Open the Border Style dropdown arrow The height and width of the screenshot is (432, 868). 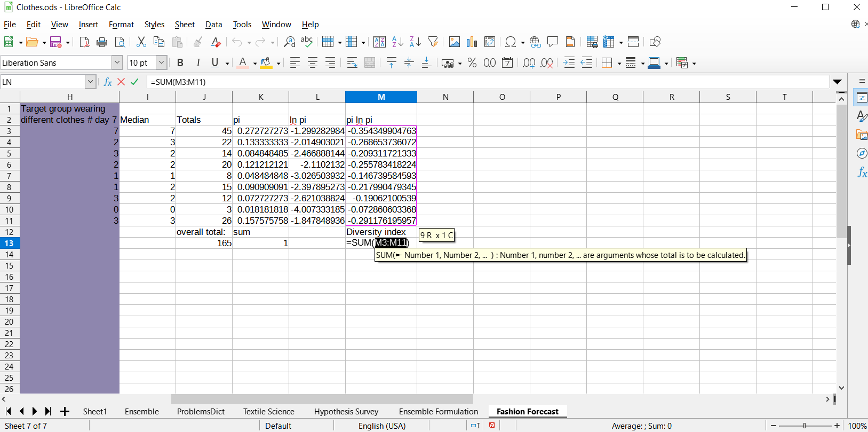pyautogui.click(x=642, y=64)
